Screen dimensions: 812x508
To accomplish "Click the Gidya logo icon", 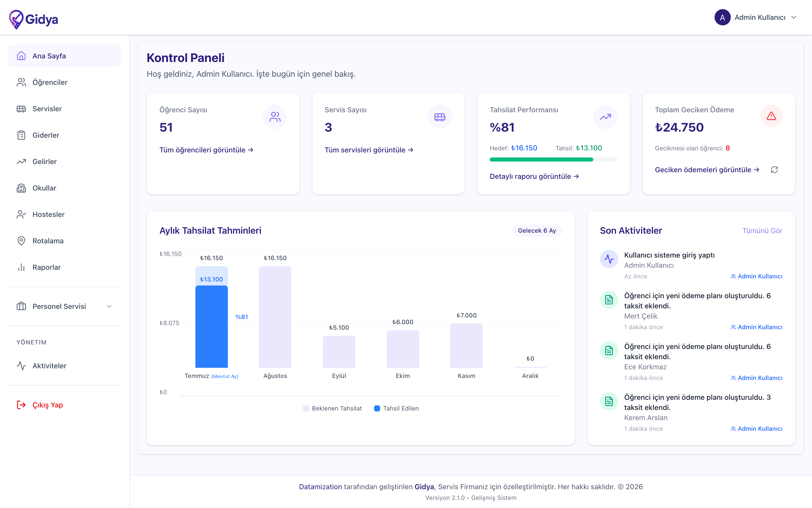I will click(x=16, y=19).
